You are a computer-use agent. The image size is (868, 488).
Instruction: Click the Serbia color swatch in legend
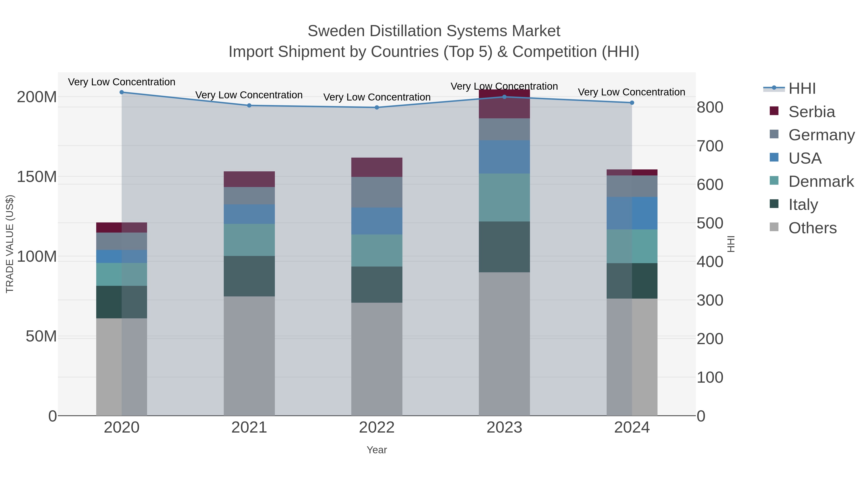pos(774,111)
